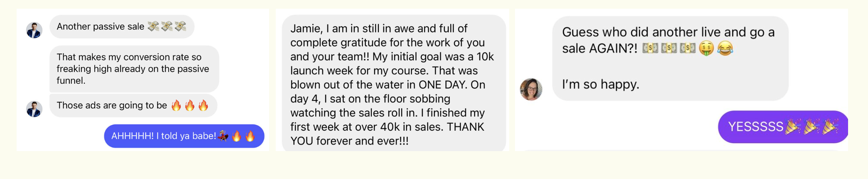Click the first party popper emoji
This screenshot has width=868, height=179.
tap(792, 127)
